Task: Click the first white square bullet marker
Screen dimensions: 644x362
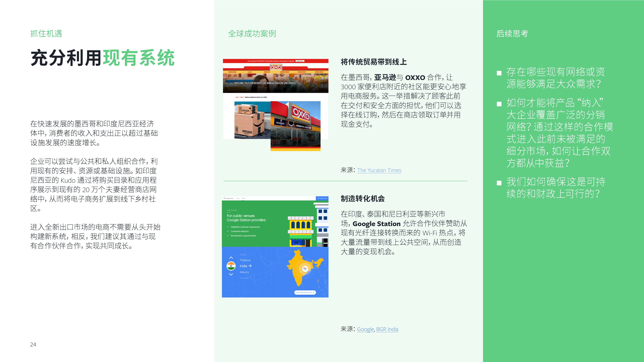Action: 499,73
